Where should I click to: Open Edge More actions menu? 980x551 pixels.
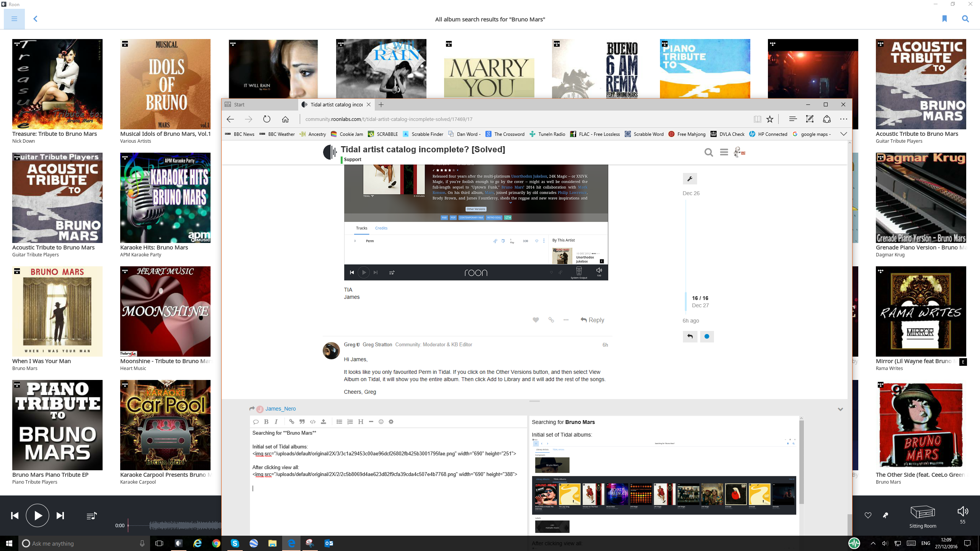(x=844, y=119)
